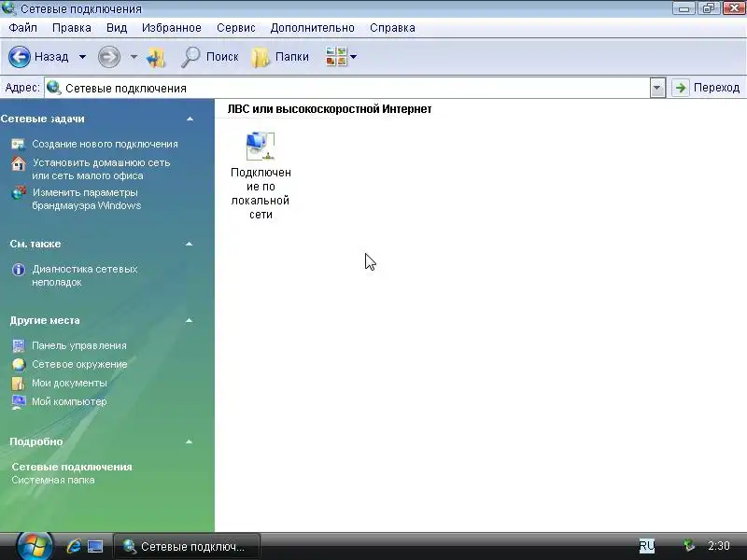
Task: Click the Мои документы folder icon
Action: (x=18, y=384)
